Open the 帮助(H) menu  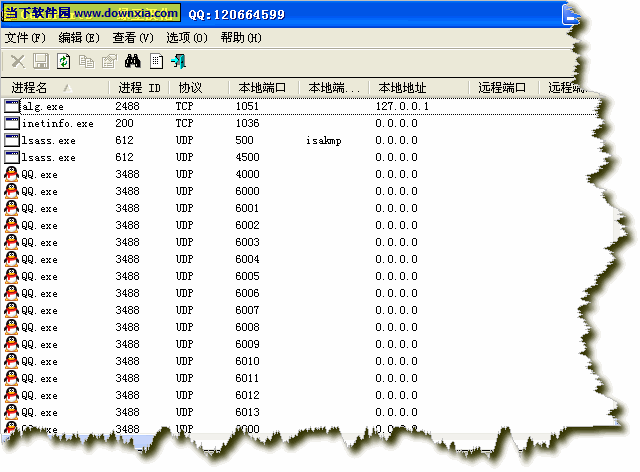[241, 37]
